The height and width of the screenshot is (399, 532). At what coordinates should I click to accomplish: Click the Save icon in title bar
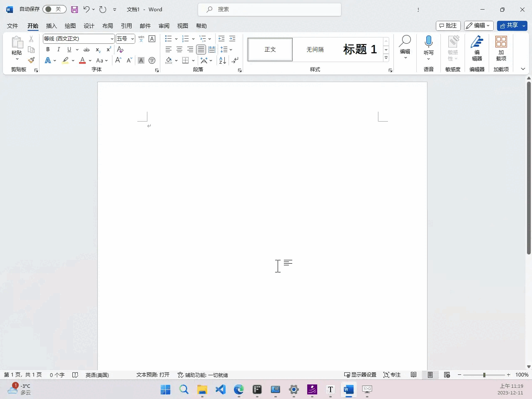click(75, 9)
